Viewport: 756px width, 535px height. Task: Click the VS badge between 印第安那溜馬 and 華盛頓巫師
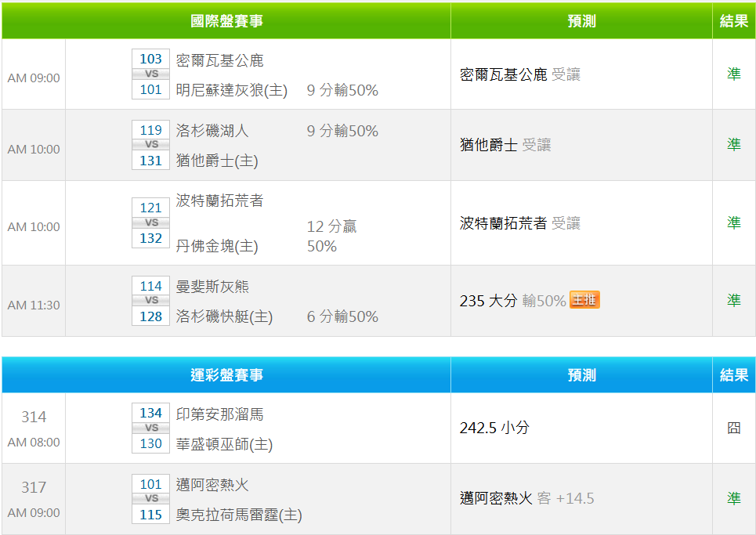coord(151,428)
